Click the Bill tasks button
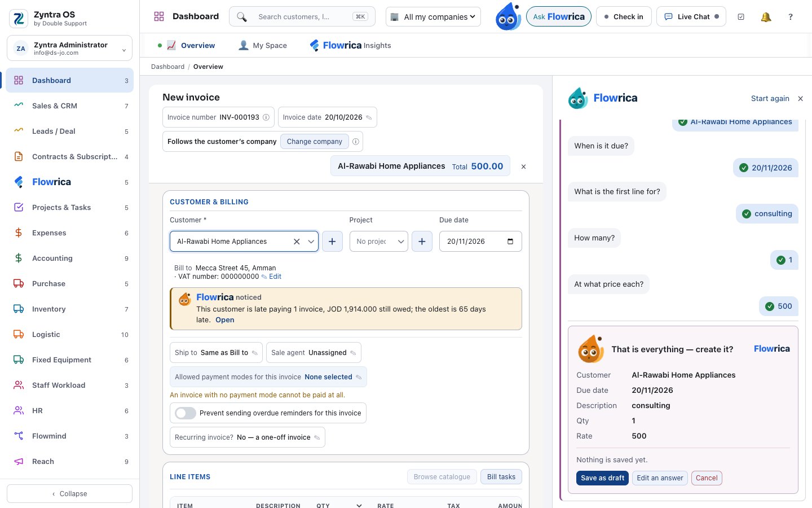Screen dimensions: 812x508 [501, 477]
